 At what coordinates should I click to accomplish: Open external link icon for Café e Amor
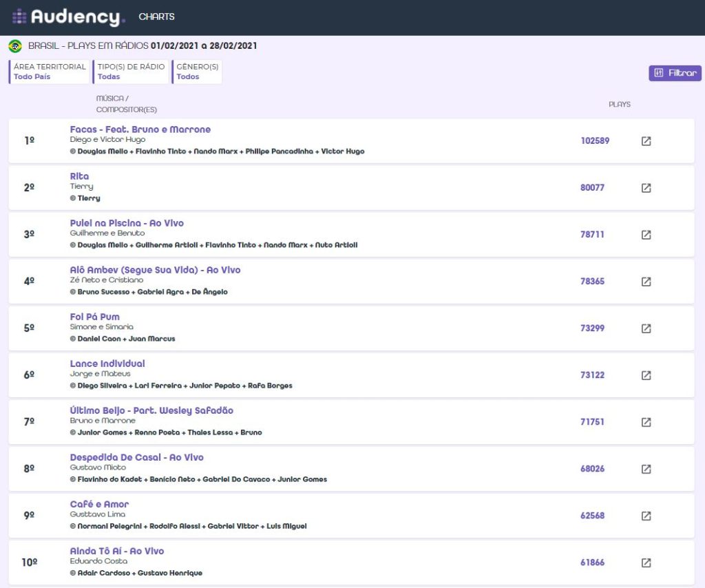646,516
